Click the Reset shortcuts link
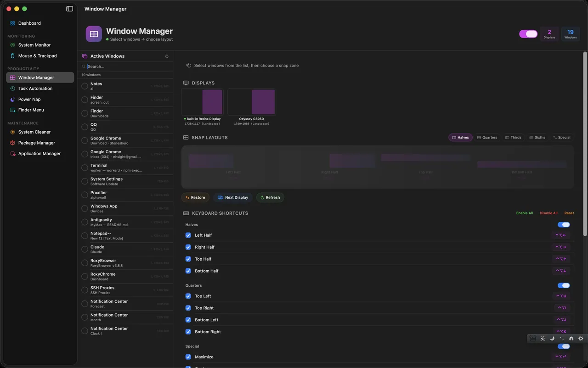Screen dimensions: 588x368 point(569,213)
